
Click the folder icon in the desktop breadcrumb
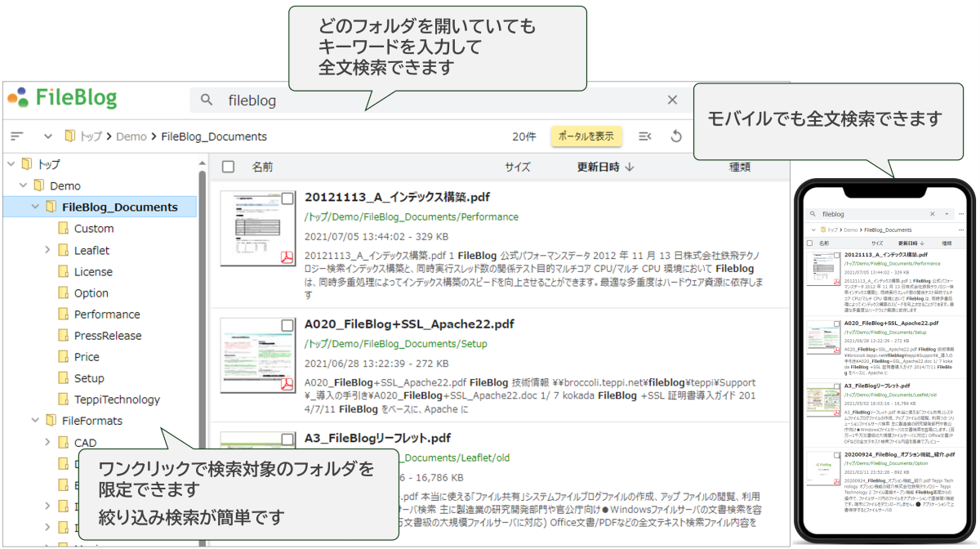pyautogui.click(x=70, y=136)
